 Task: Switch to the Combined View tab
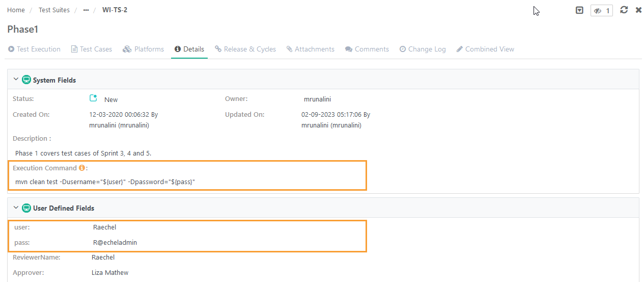pyautogui.click(x=485, y=49)
